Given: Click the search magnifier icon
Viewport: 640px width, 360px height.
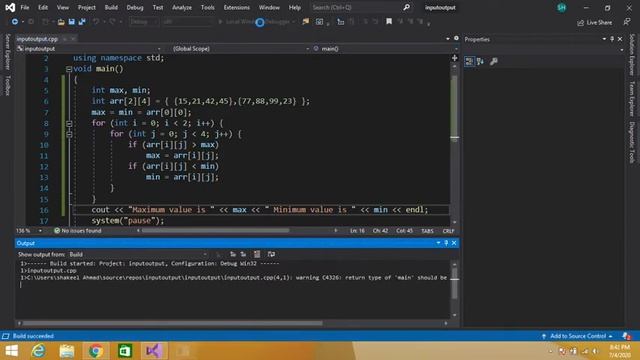Looking at the screenshot, I should coord(407,7).
